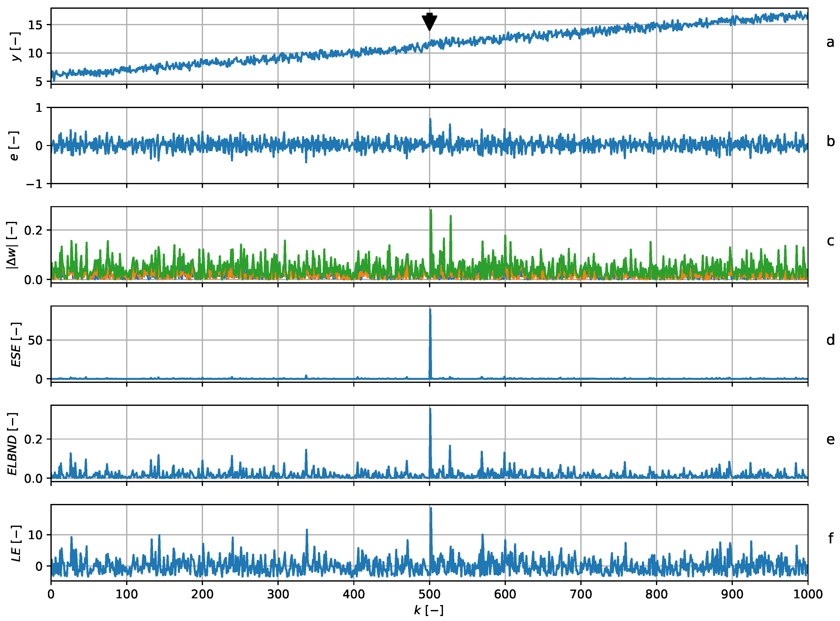Click tick label "−1" in the e panel
This screenshot has width=840, height=621.
(x=34, y=184)
